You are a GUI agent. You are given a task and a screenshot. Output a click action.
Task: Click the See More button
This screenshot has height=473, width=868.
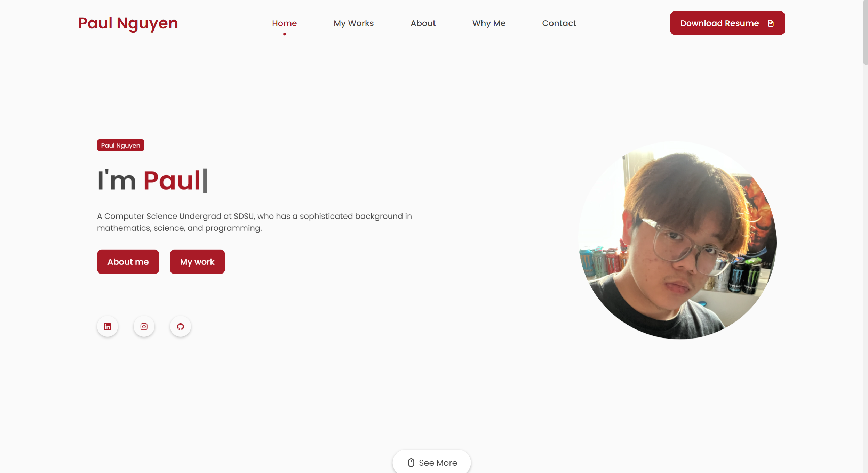(432, 462)
